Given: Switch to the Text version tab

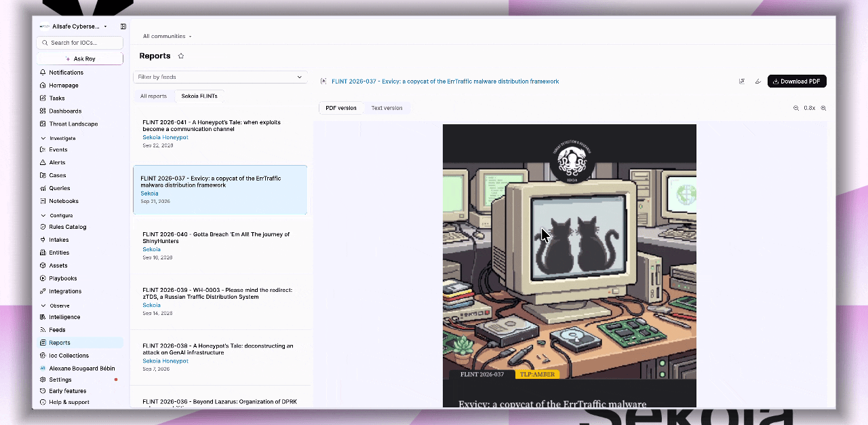Looking at the screenshot, I should tap(387, 108).
